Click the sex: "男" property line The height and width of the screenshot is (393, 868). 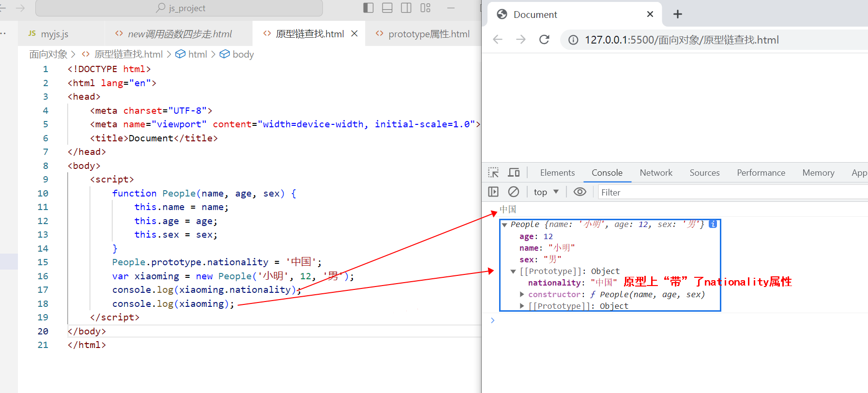click(540, 259)
